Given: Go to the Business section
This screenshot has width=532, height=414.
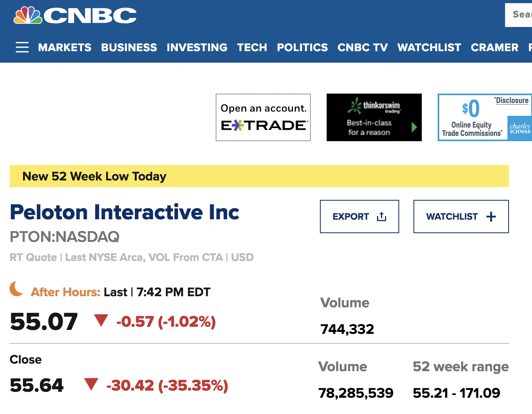Looking at the screenshot, I should pos(129,48).
